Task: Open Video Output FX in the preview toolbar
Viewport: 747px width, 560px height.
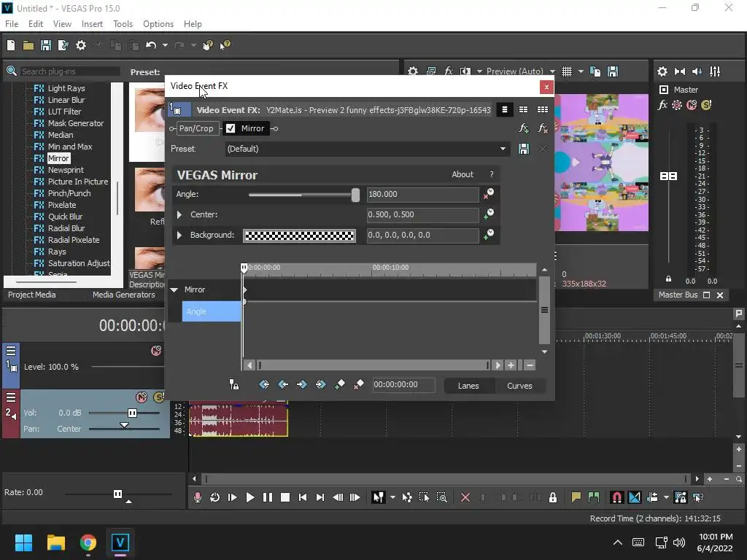Action: tap(449, 71)
